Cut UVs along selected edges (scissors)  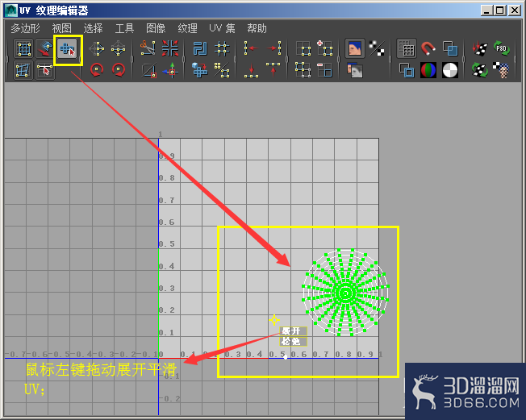point(148,48)
